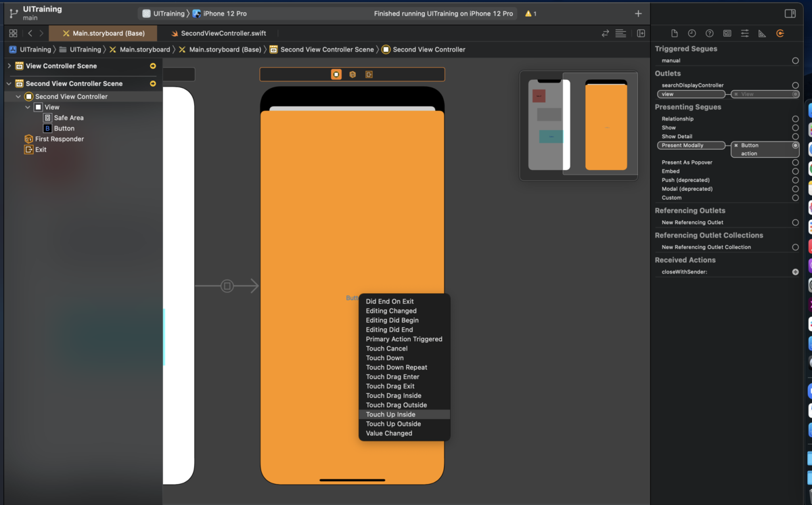The height and width of the screenshot is (505, 812).
Task: Click the Present Modally segue pill
Action: (x=691, y=146)
